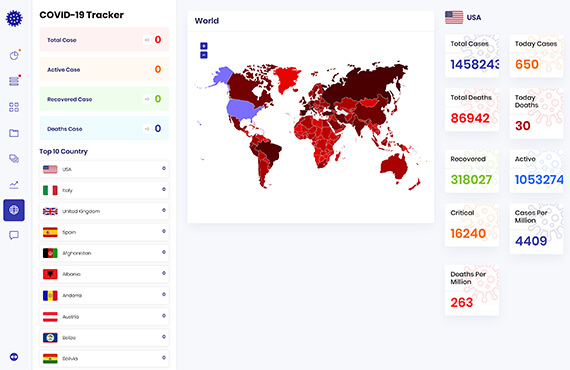Select USA in the Top 10 Country list
This screenshot has height=370, width=570.
104,169
